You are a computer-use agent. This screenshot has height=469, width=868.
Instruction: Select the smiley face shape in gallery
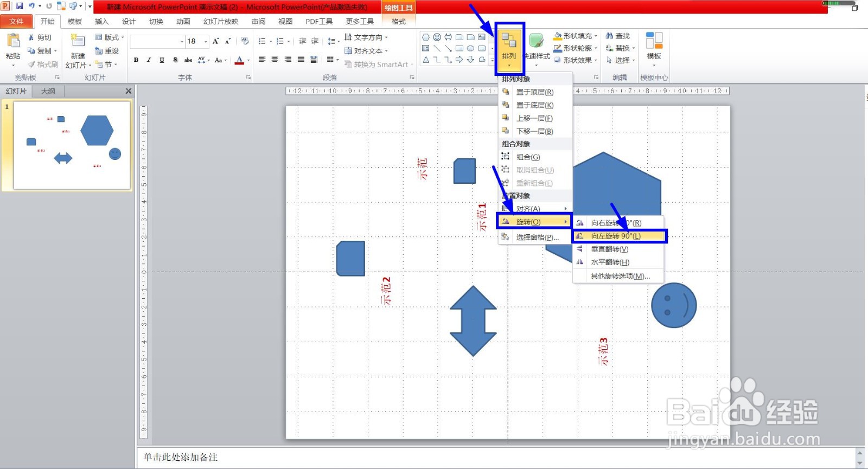pyautogui.click(x=437, y=37)
